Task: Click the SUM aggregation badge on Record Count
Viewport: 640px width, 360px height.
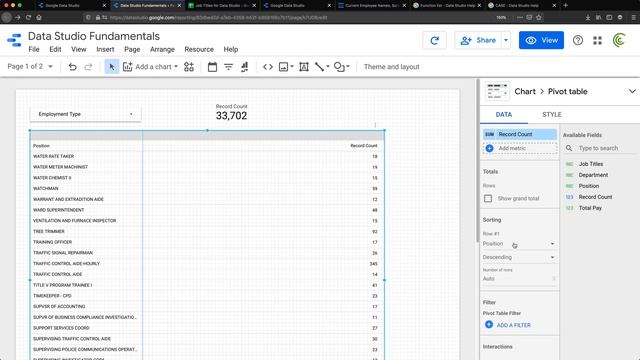Action: 489,134
